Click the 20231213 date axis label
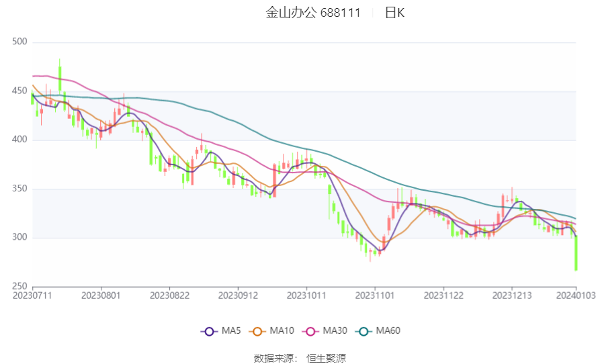Viewport: 600px width, 364px height. pyautogui.click(x=512, y=295)
